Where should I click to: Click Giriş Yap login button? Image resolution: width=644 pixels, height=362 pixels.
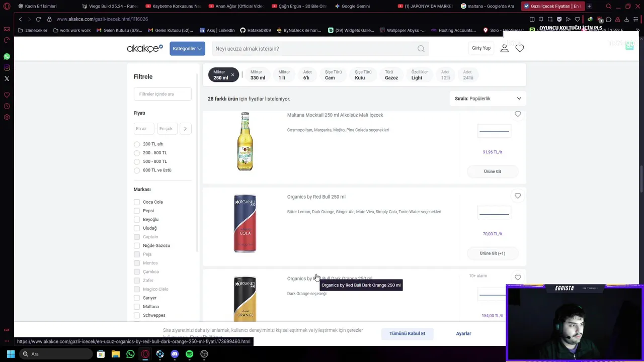click(481, 48)
